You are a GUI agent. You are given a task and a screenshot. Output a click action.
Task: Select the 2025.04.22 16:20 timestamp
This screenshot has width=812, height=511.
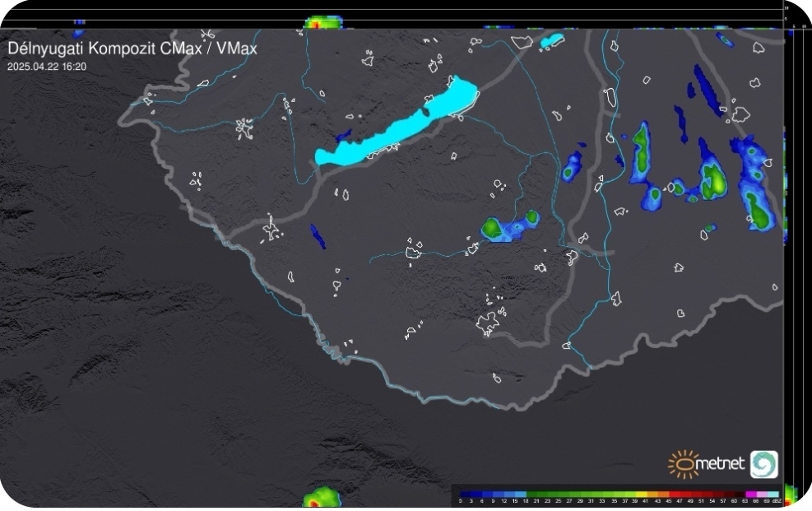47,67
